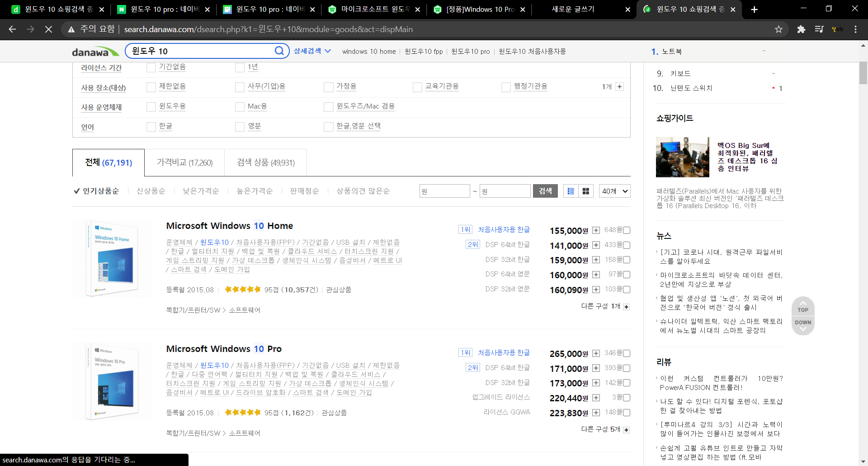Go back to previous page

tap(12, 29)
